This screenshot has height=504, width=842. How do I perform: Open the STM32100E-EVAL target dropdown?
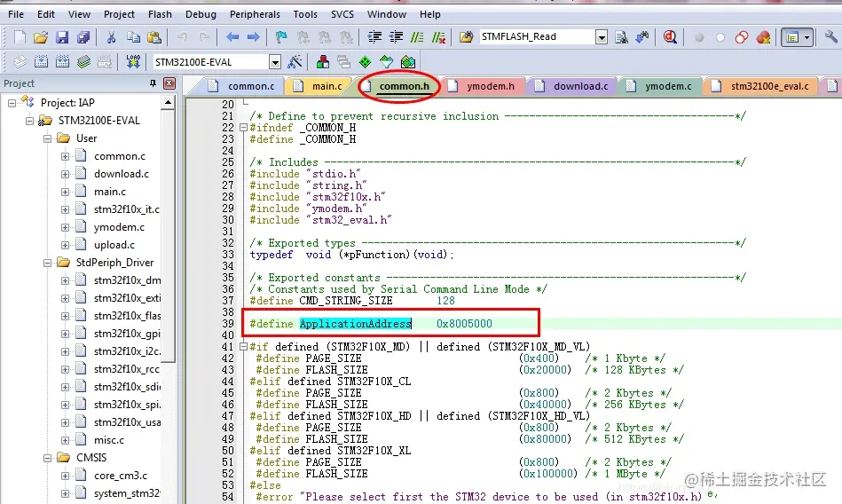pyautogui.click(x=274, y=62)
